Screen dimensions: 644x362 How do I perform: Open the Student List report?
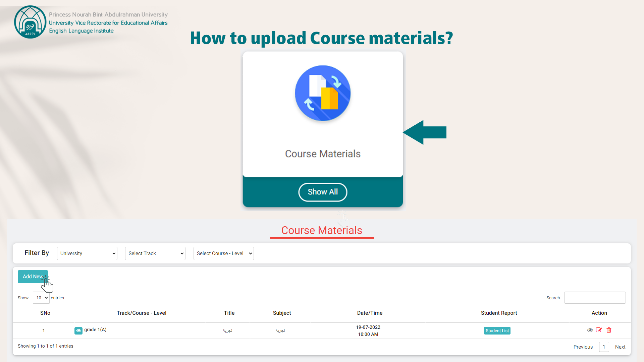497,330
